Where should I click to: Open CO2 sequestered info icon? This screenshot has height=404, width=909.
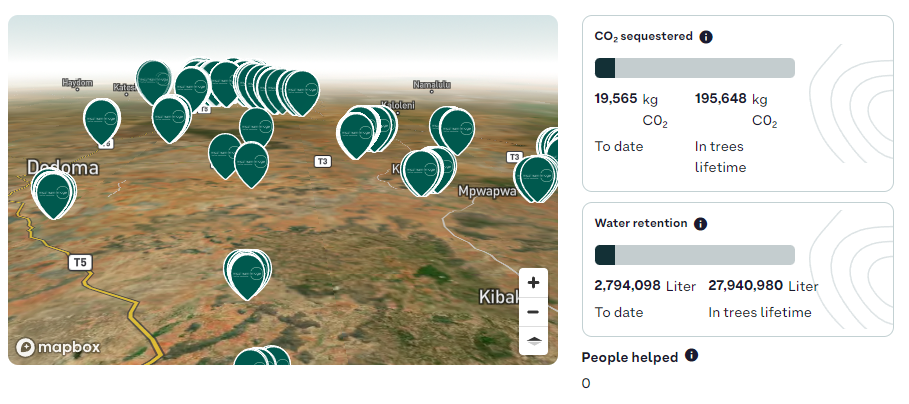point(706,37)
